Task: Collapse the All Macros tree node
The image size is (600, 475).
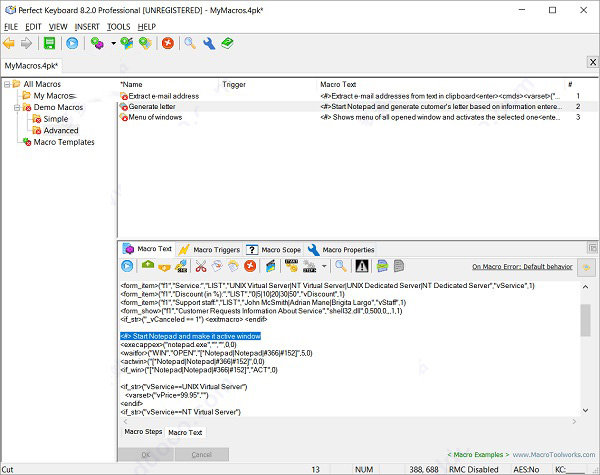Action: coord(7,84)
